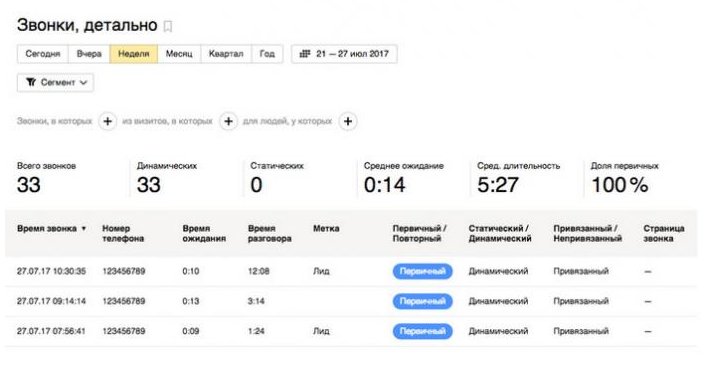Click the Привязанный / Непривязанный column header
This screenshot has width=707, height=365.
coord(588,233)
